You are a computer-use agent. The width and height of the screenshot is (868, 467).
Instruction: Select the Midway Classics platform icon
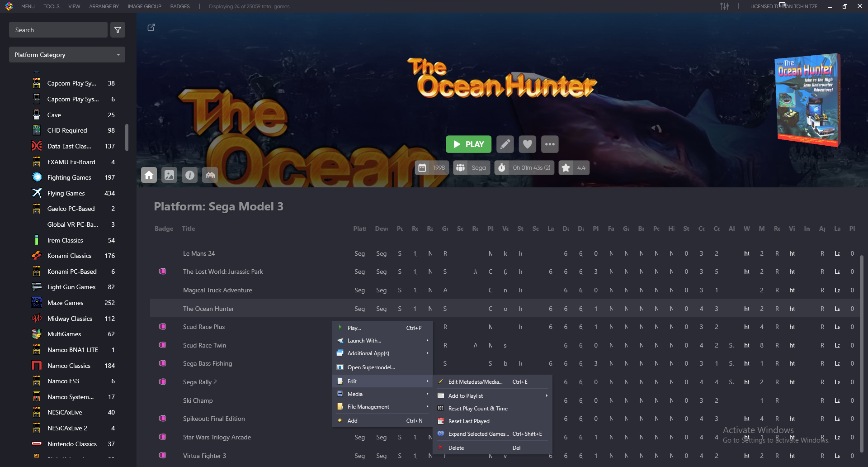pos(37,319)
